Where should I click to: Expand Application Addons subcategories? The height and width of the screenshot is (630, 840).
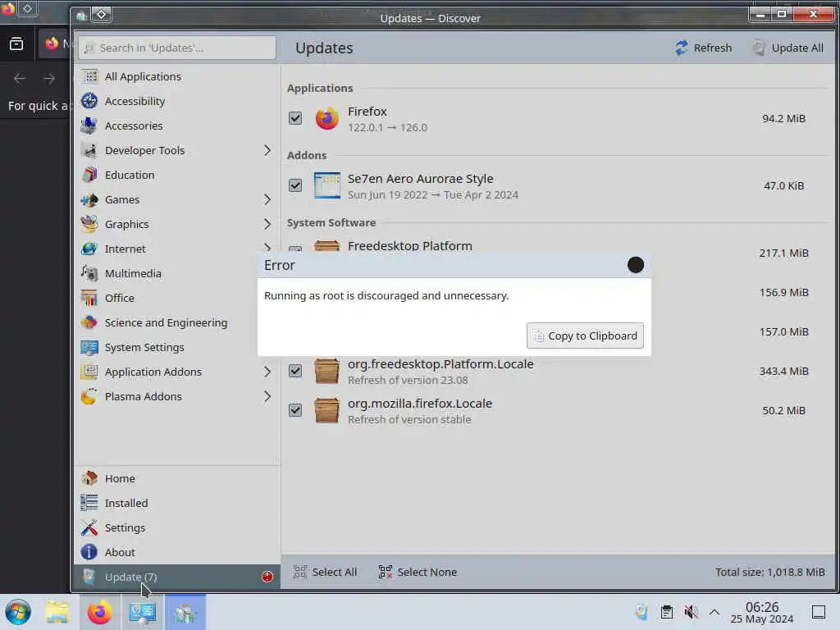pos(267,372)
